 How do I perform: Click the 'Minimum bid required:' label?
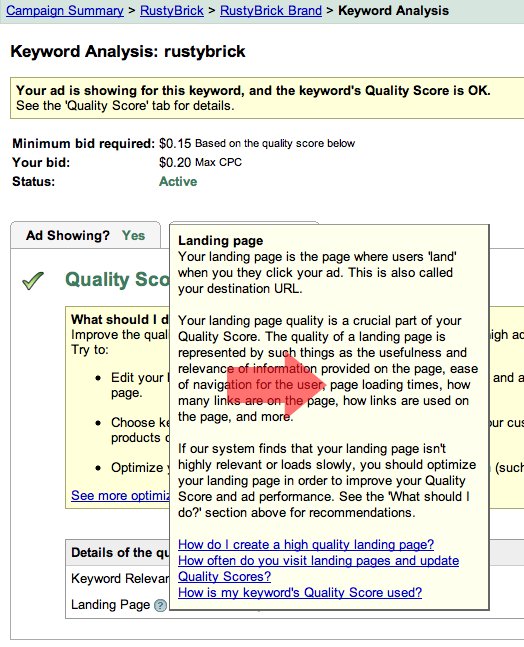click(x=83, y=144)
